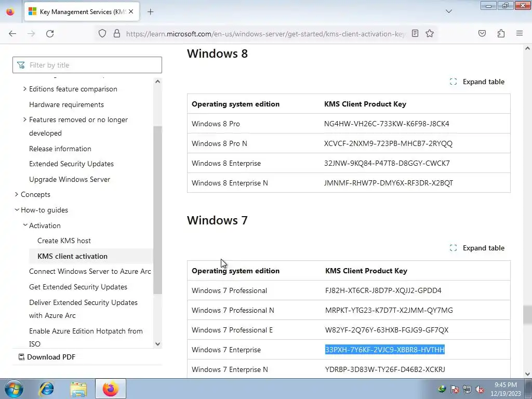Collapse the How-to guides section
The width and height of the screenshot is (532, 399).
17,210
